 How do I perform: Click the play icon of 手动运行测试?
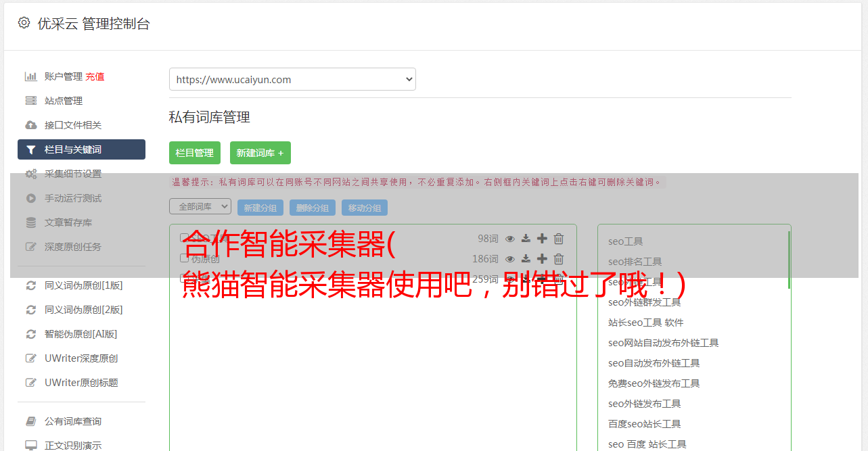point(30,198)
